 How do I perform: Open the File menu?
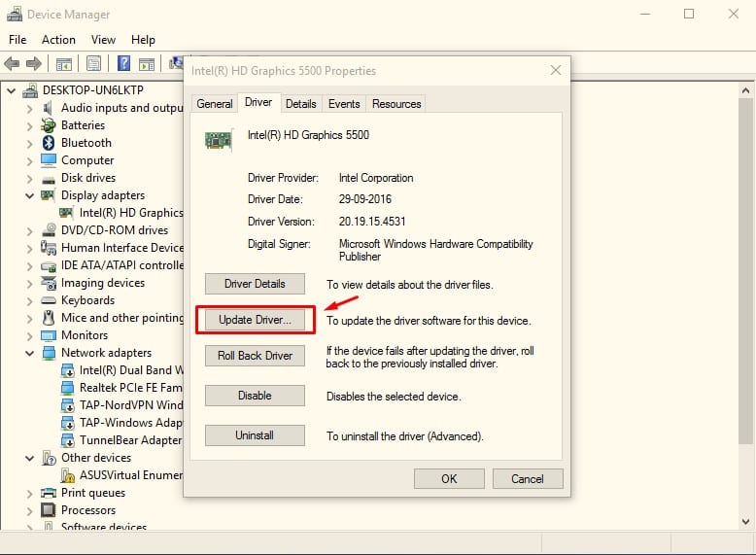coord(17,40)
